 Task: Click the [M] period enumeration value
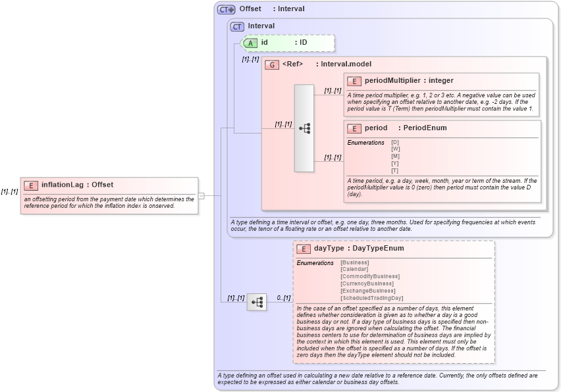tap(395, 156)
